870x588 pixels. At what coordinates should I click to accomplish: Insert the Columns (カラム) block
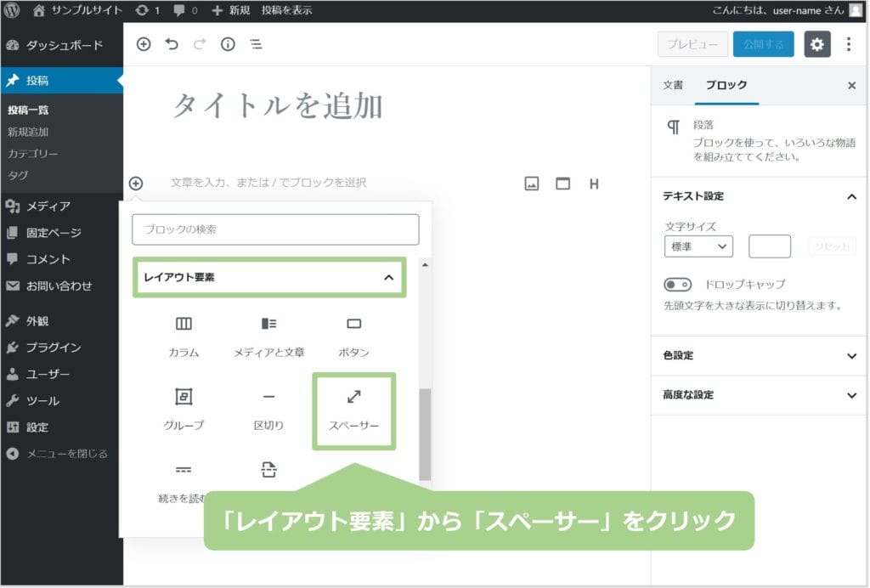coord(184,336)
